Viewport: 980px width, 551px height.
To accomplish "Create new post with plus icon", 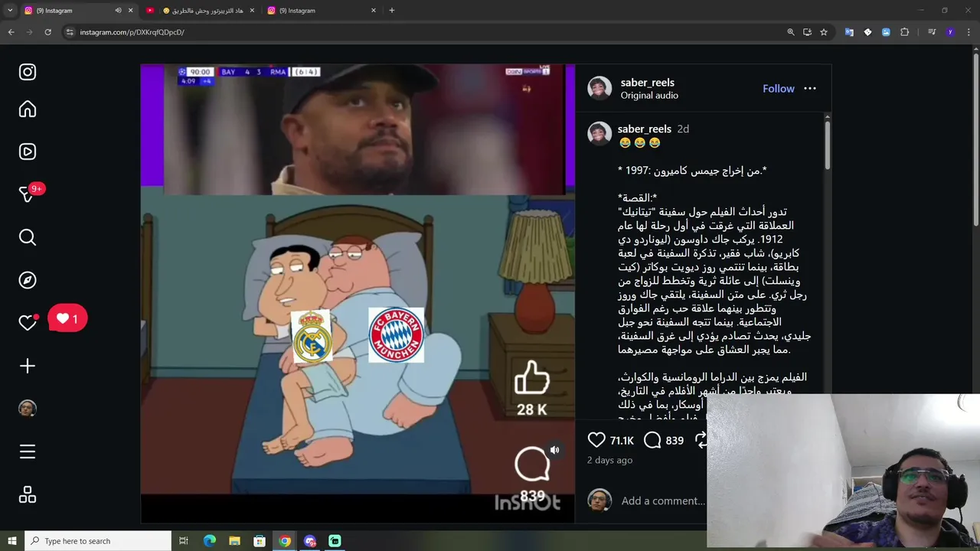I will click(x=28, y=366).
